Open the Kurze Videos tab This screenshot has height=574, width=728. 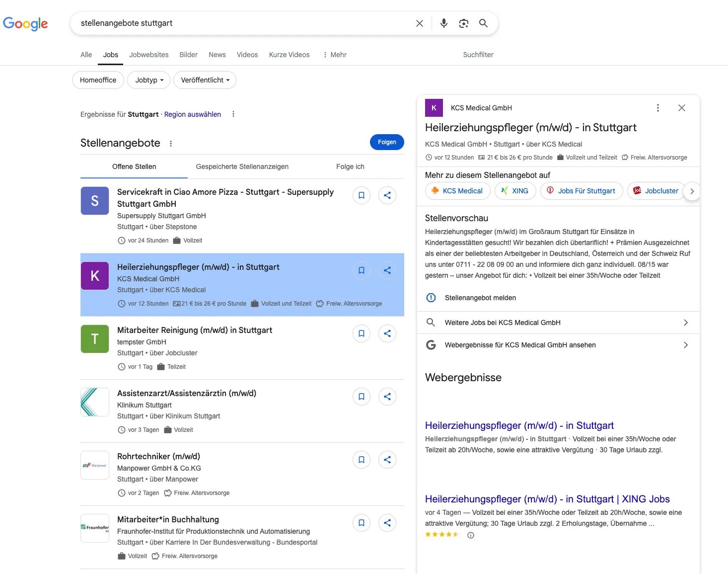point(289,55)
